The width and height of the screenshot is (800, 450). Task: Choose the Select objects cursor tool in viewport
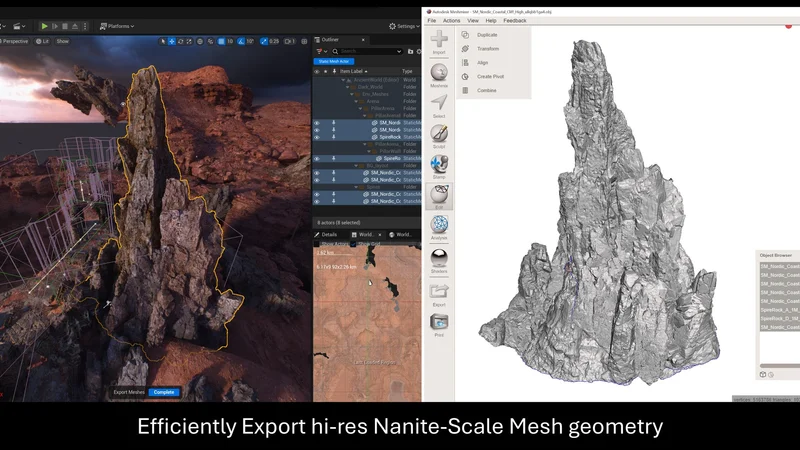(x=163, y=41)
